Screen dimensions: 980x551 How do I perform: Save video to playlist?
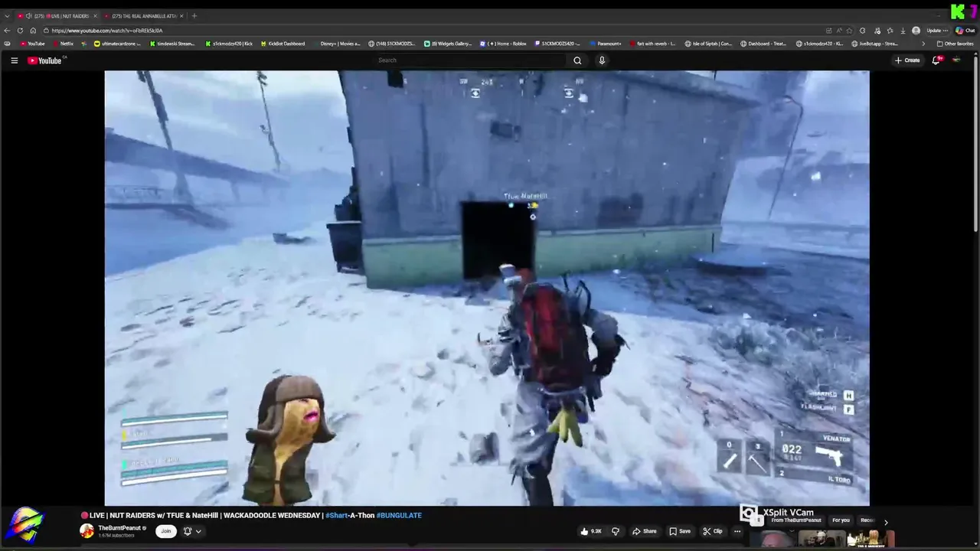[x=680, y=531]
